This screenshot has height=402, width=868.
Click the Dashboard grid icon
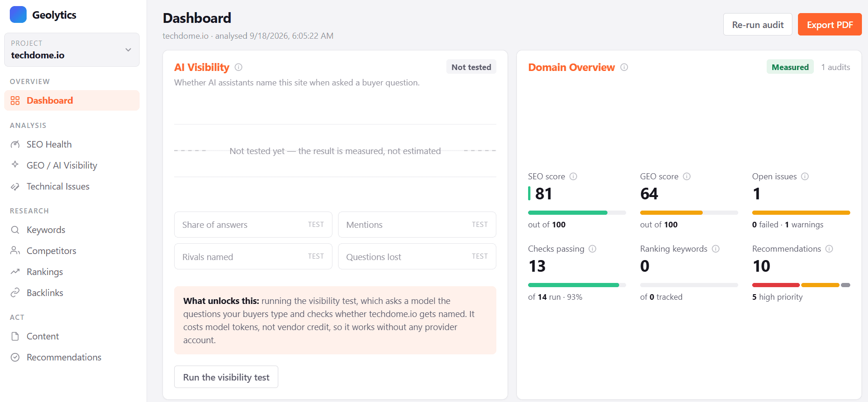pyautogui.click(x=15, y=100)
